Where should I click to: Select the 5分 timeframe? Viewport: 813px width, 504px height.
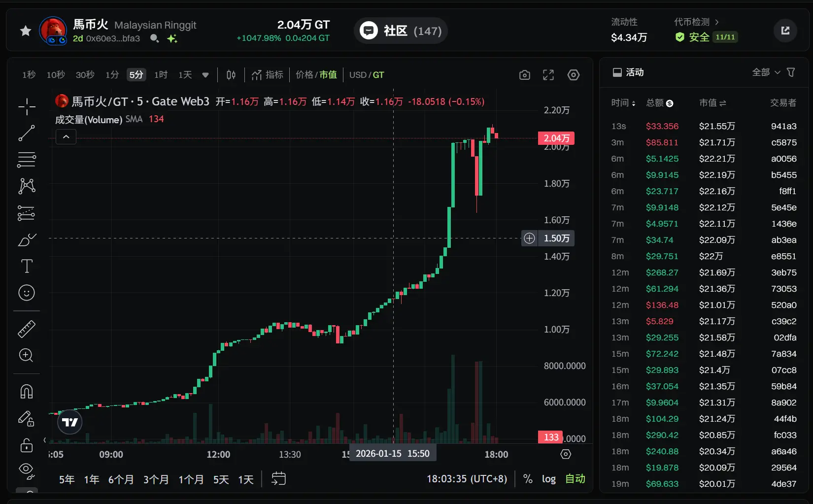pos(136,75)
